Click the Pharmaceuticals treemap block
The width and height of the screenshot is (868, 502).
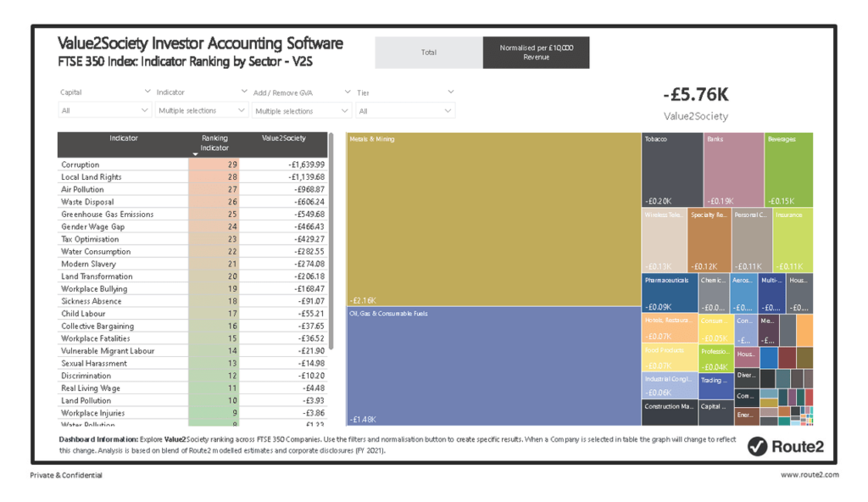[x=670, y=293]
